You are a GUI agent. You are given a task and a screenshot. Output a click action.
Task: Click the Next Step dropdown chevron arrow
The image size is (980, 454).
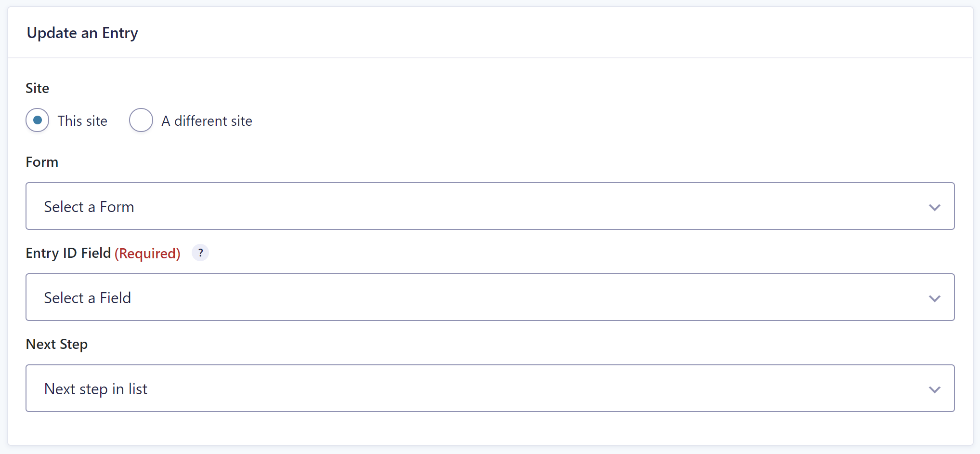[934, 389]
